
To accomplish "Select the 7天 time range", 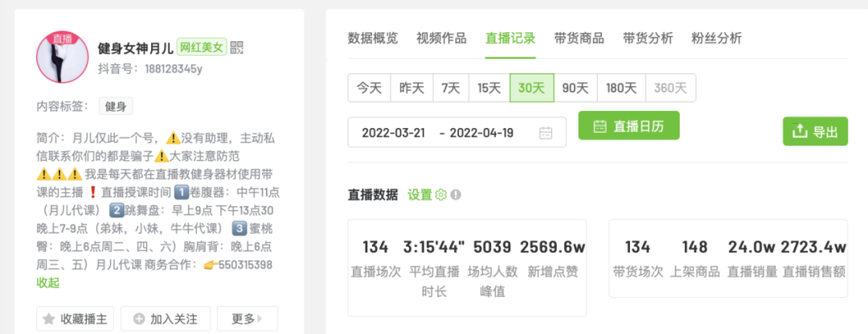I will coord(451,88).
